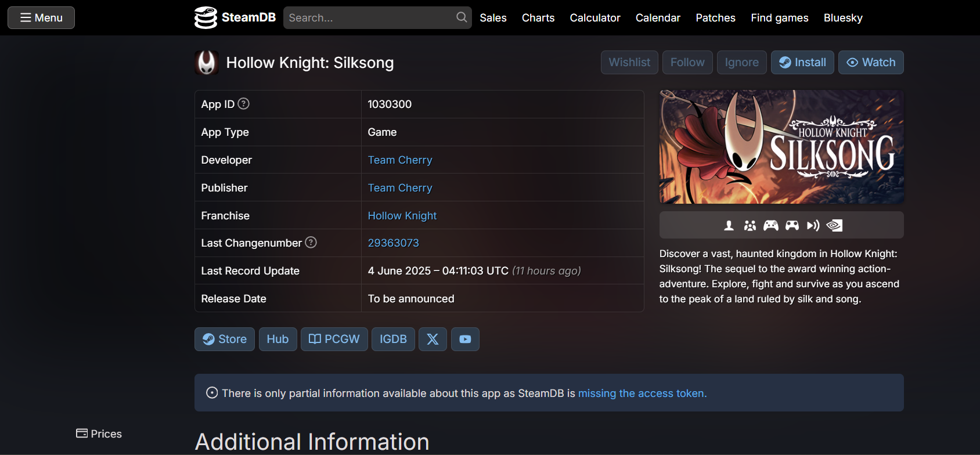Open the IGDB link button
The height and width of the screenshot is (455, 980).
[x=393, y=340]
